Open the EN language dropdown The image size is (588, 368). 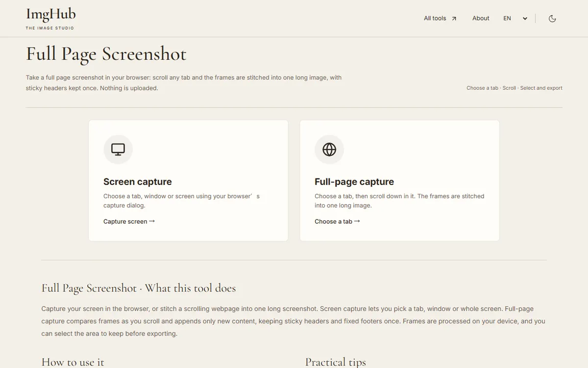[x=515, y=18]
